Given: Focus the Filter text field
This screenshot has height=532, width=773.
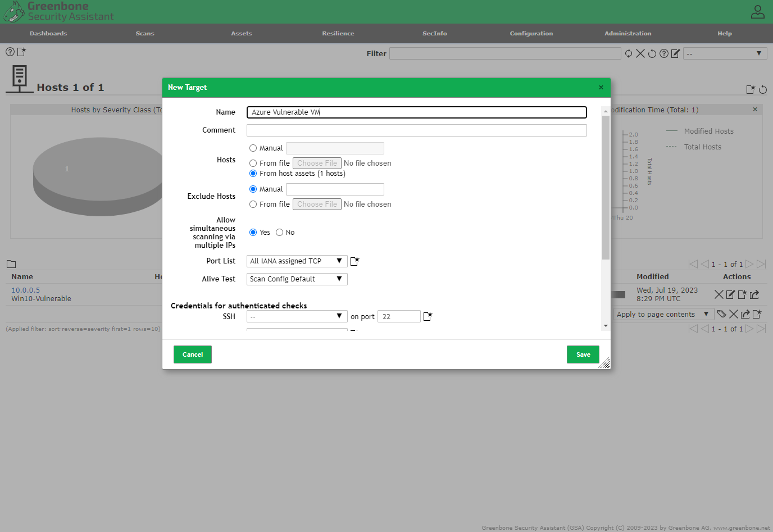Looking at the screenshot, I should pos(505,53).
